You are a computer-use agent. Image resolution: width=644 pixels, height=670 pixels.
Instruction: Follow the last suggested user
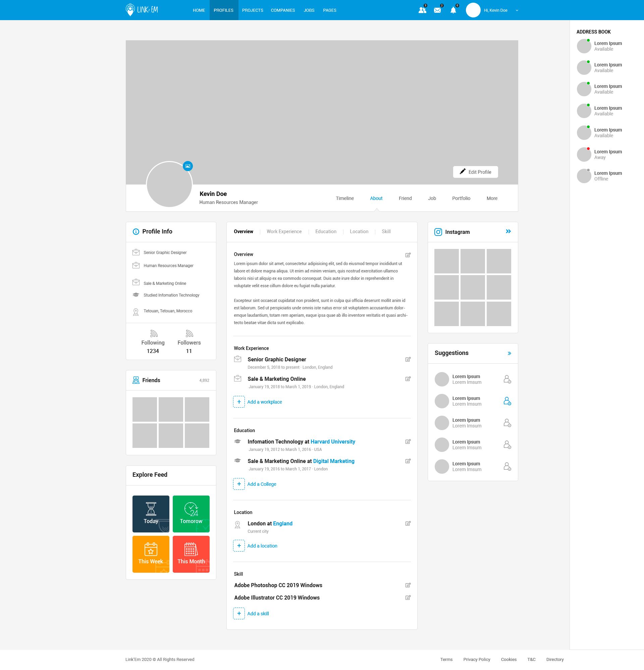[x=507, y=467]
